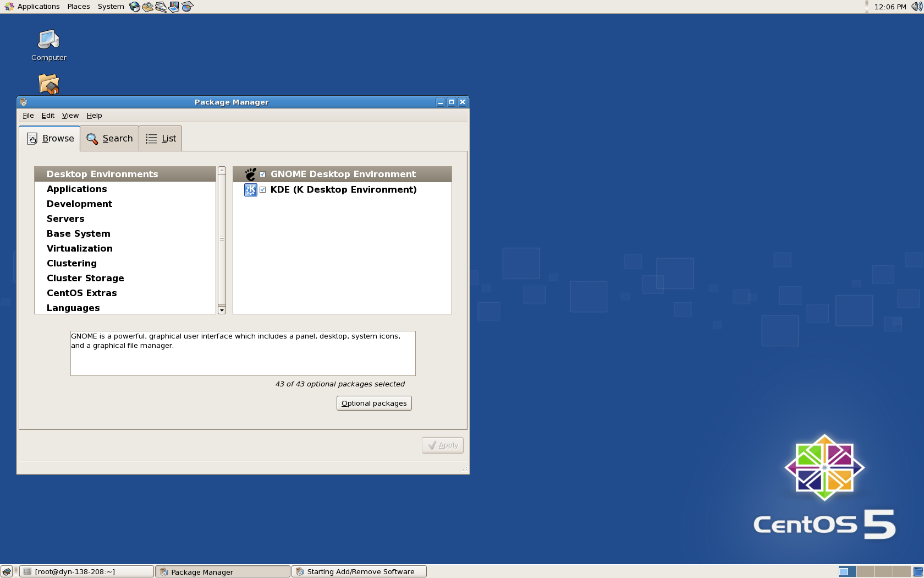This screenshot has height=578, width=924.
Task: Switch to the Browse tab
Action: point(50,139)
